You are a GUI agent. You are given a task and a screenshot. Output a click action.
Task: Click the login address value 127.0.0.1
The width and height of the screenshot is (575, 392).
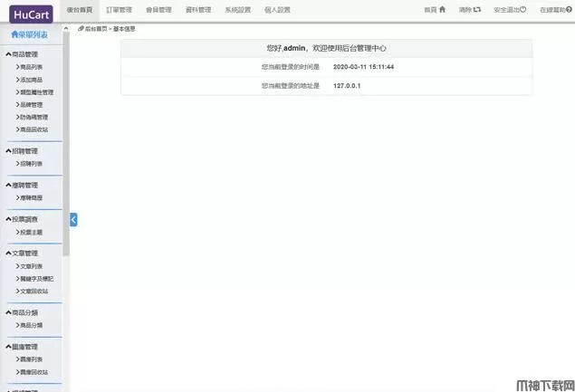347,86
